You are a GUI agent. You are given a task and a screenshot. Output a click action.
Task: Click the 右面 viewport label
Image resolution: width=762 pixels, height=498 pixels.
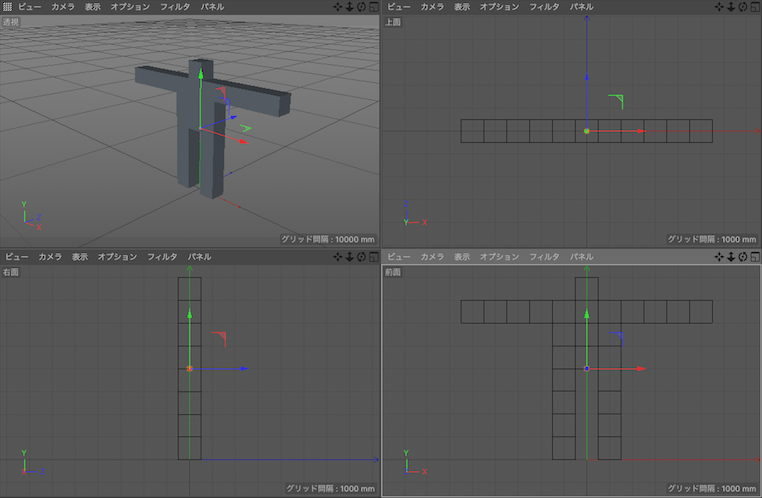pos(11,272)
